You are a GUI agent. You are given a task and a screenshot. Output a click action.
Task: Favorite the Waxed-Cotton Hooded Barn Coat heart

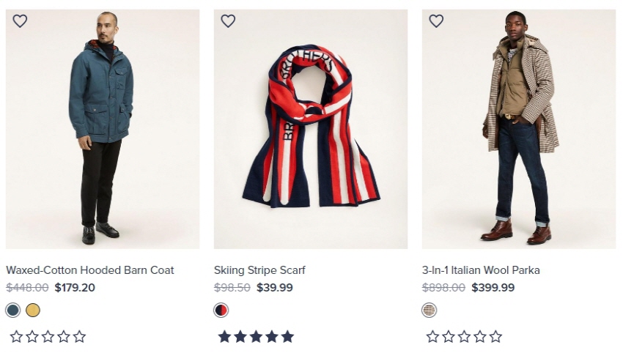coord(20,21)
